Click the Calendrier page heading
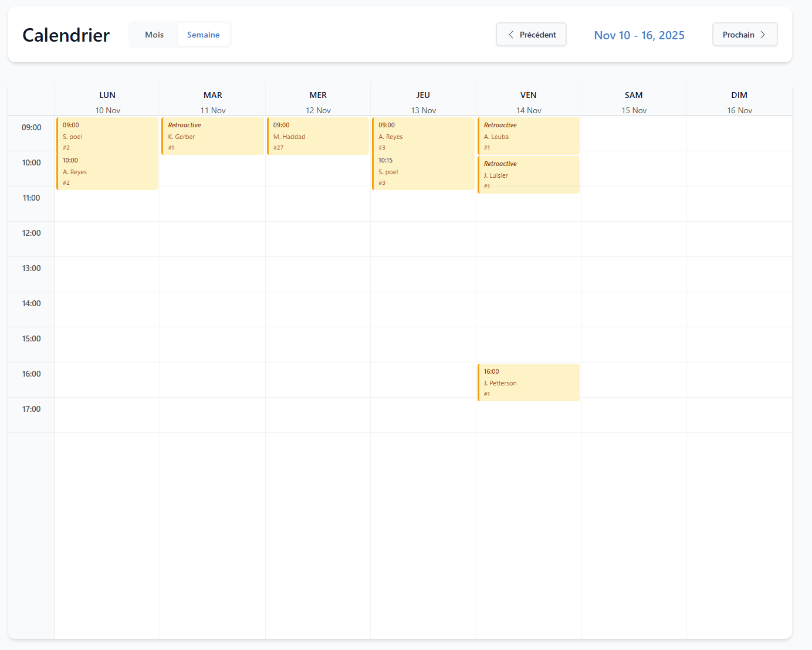 [x=66, y=35]
